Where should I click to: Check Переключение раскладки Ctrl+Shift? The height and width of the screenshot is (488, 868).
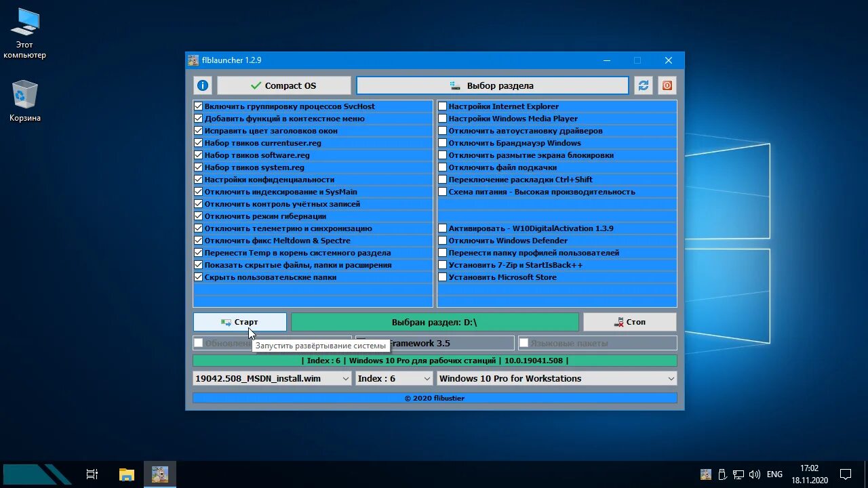pyautogui.click(x=443, y=180)
